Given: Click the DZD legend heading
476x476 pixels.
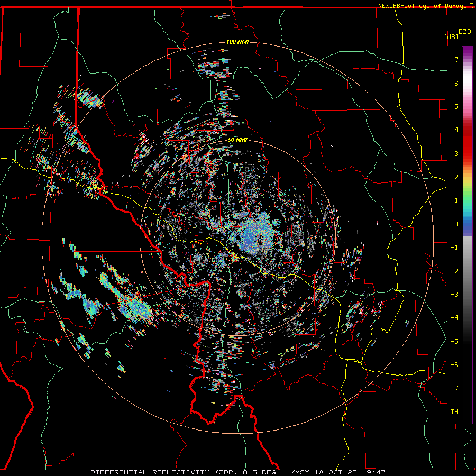Looking at the screenshot, I should 465,32.
